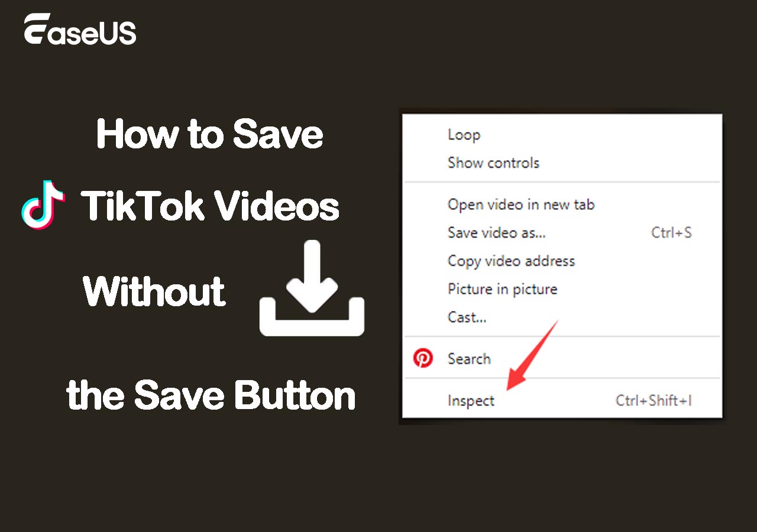Click the word "Without" in the title
The image size is (757, 532).
point(154,291)
